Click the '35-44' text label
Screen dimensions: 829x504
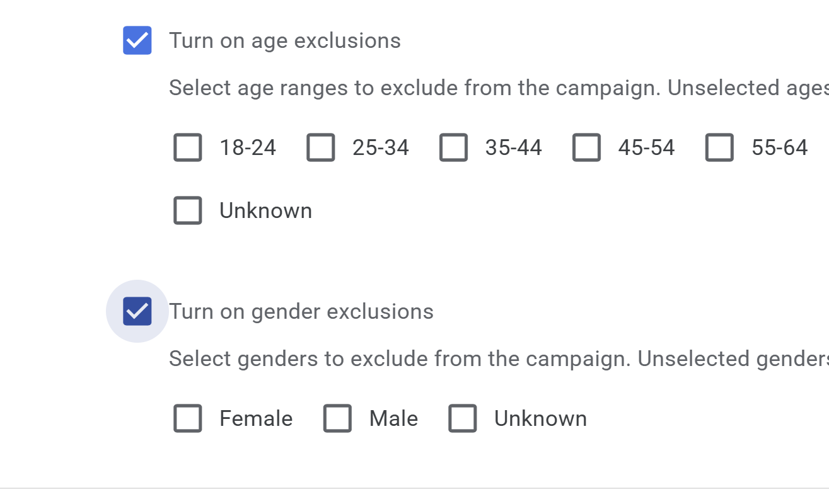click(514, 148)
